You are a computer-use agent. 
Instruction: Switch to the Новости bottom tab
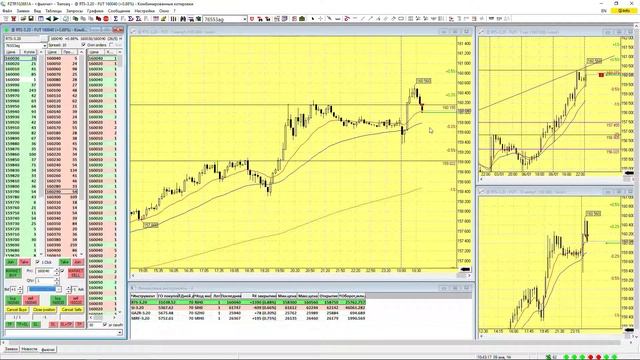pyautogui.click(x=29, y=349)
